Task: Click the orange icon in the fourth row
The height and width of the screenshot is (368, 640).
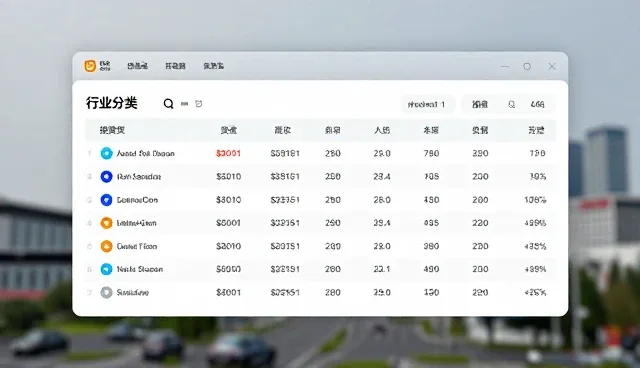Action: point(107,223)
